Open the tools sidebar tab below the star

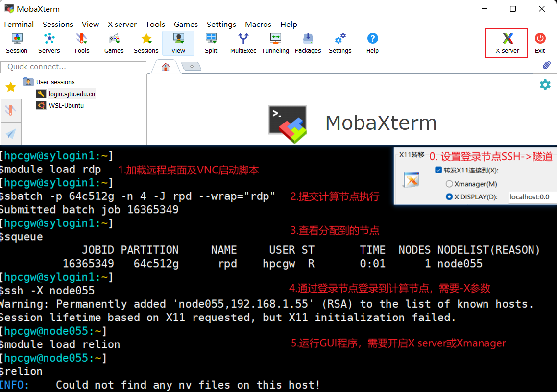11,110
